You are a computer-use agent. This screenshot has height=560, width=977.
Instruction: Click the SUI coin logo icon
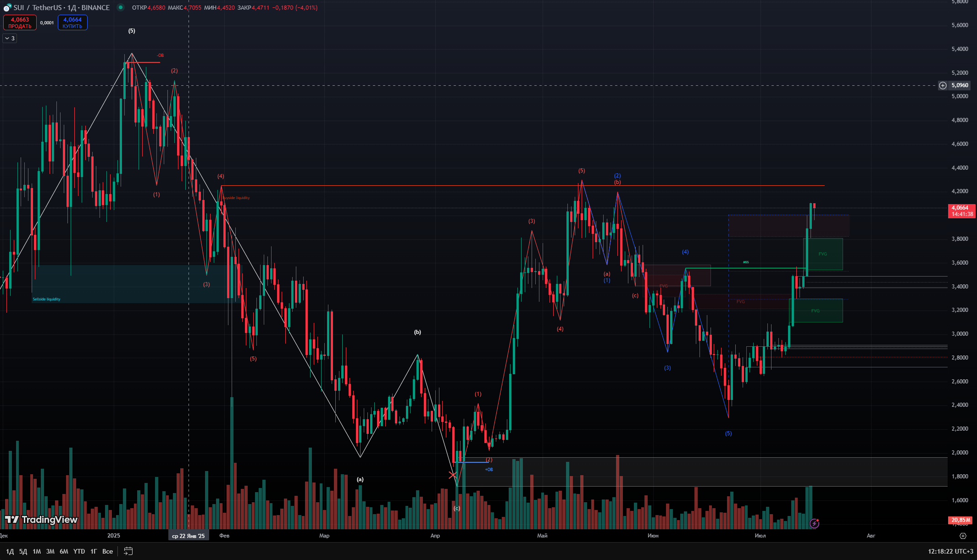[7, 8]
